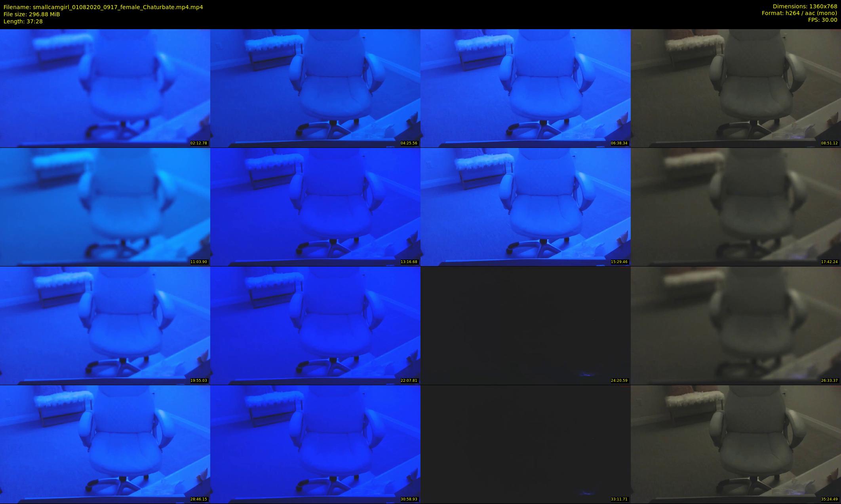Click the thumbnail at 02:12.78

[105, 88]
